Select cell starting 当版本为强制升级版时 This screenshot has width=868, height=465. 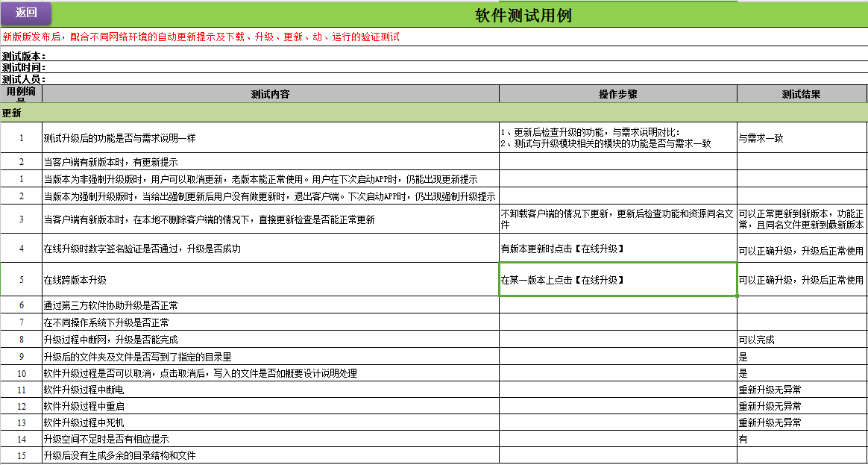[271, 196]
